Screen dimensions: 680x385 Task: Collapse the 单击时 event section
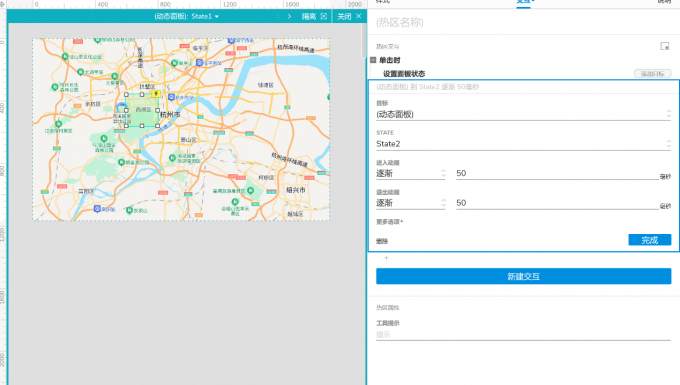coord(373,60)
